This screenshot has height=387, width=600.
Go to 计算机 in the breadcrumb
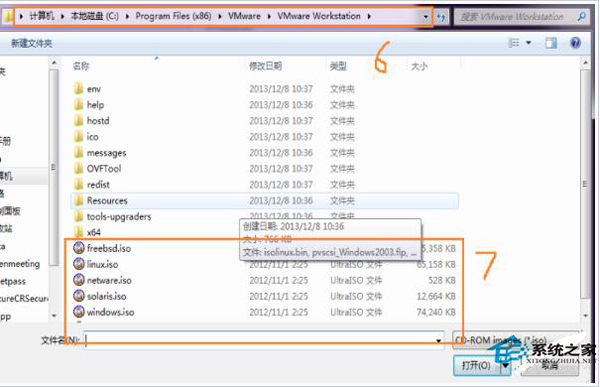point(42,16)
